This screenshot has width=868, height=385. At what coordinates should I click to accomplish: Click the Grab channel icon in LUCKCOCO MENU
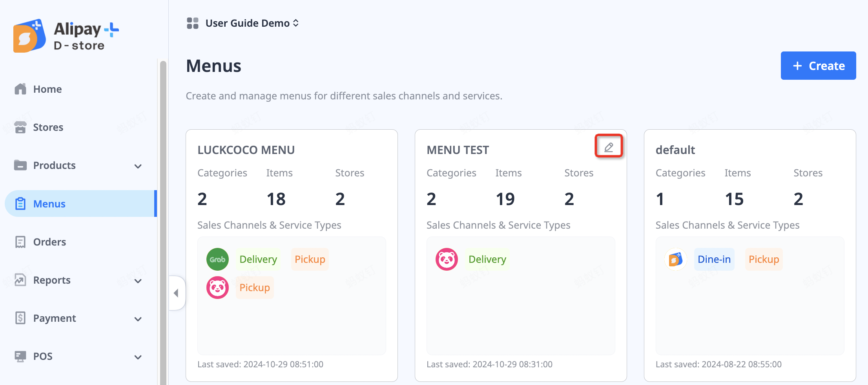point(217,259)
